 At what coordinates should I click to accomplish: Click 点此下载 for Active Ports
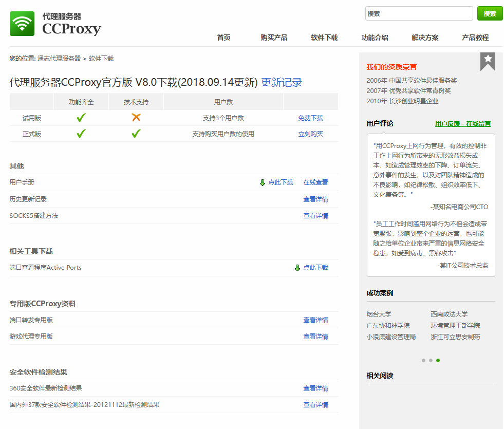315,268
